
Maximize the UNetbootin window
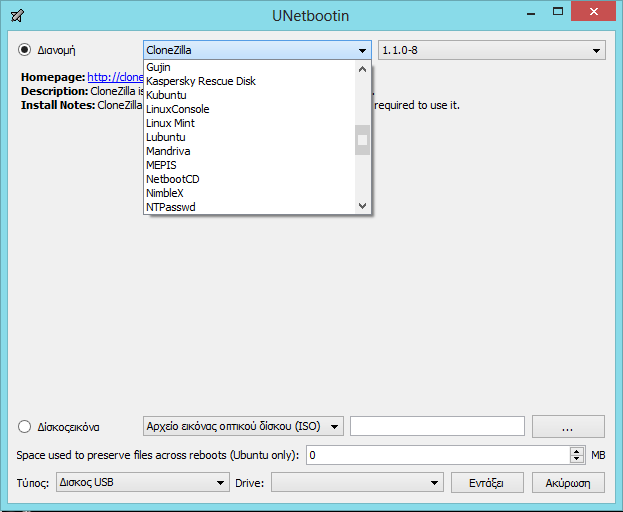click(558, 12)
